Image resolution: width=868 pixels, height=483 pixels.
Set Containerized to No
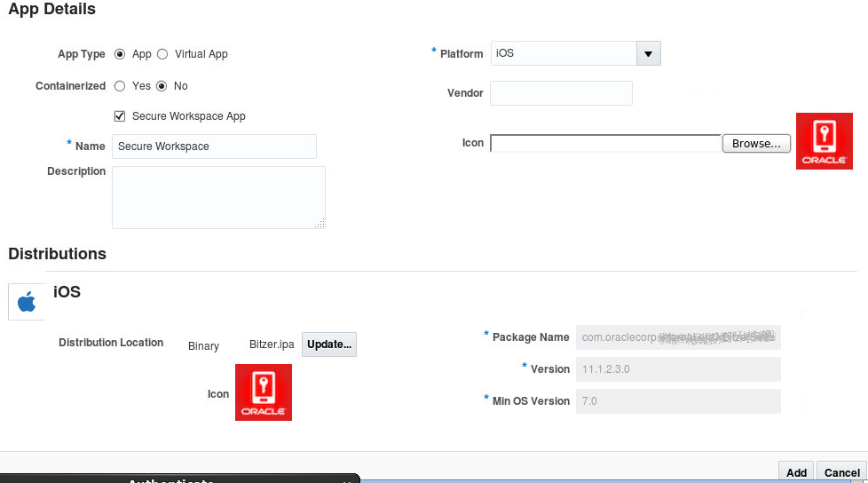(162, 86)
